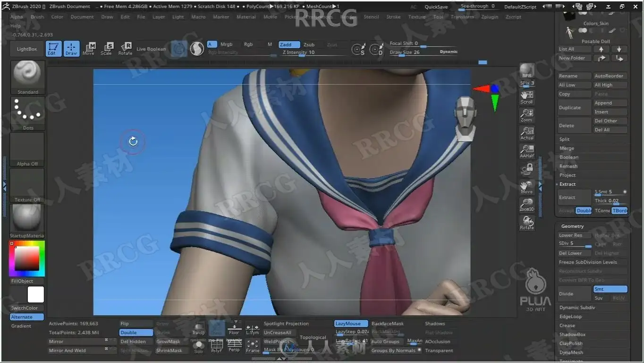
Task: Enable Solo mode icon
Action: 199,346
